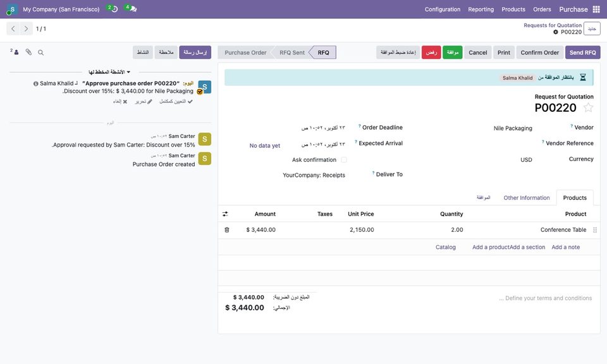
Task: Select the RFQ Sent status stage
Action: point(292,52)
